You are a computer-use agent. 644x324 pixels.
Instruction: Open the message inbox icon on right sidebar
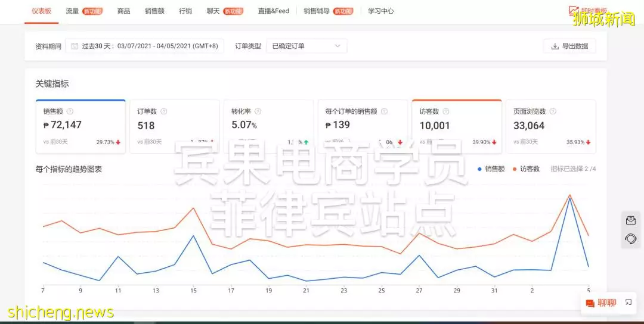(x=630, y=220)
